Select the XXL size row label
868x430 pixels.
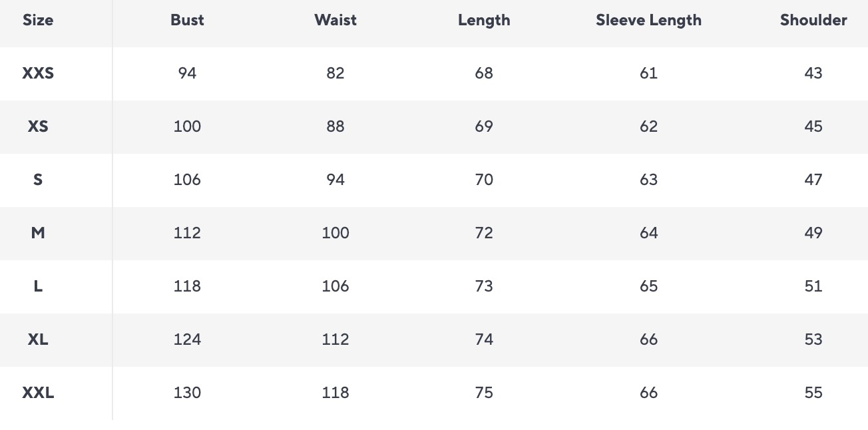pyautogui.click(x=38, y=393)
